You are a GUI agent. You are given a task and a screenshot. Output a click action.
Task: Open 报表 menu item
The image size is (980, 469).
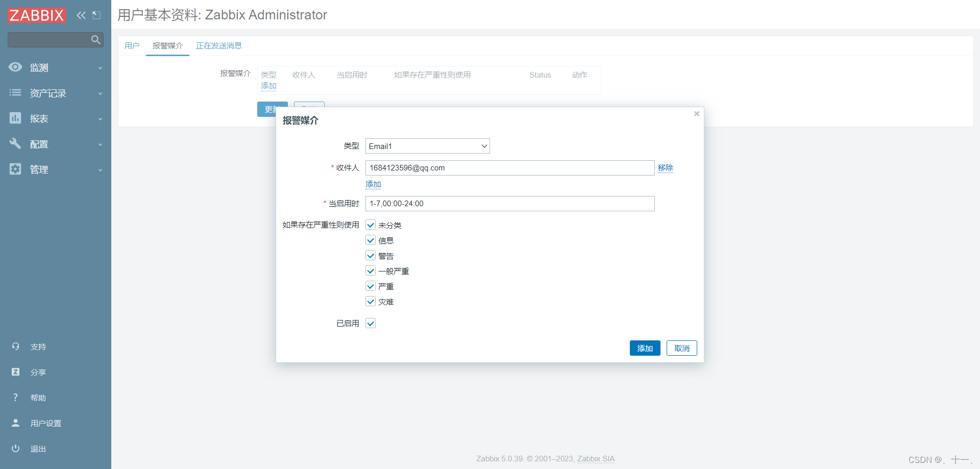[56, 118]
